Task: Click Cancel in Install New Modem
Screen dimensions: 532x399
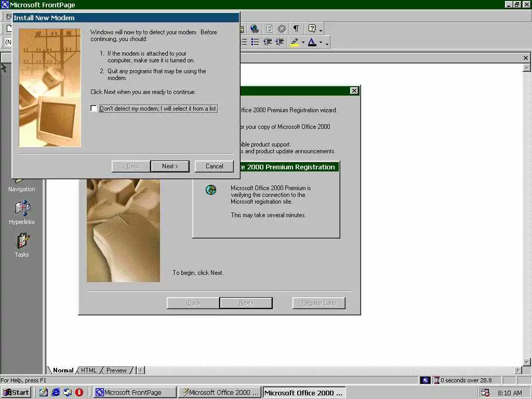Action: point(215,166)
